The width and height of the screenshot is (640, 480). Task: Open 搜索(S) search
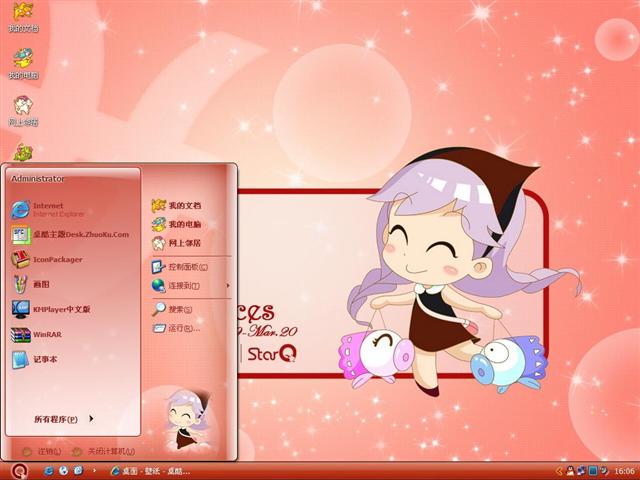(172, 309)
